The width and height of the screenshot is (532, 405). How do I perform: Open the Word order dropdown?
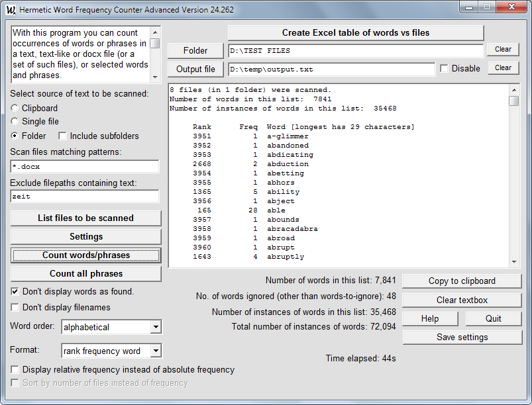pyautogui.click(x=156, y=327)
